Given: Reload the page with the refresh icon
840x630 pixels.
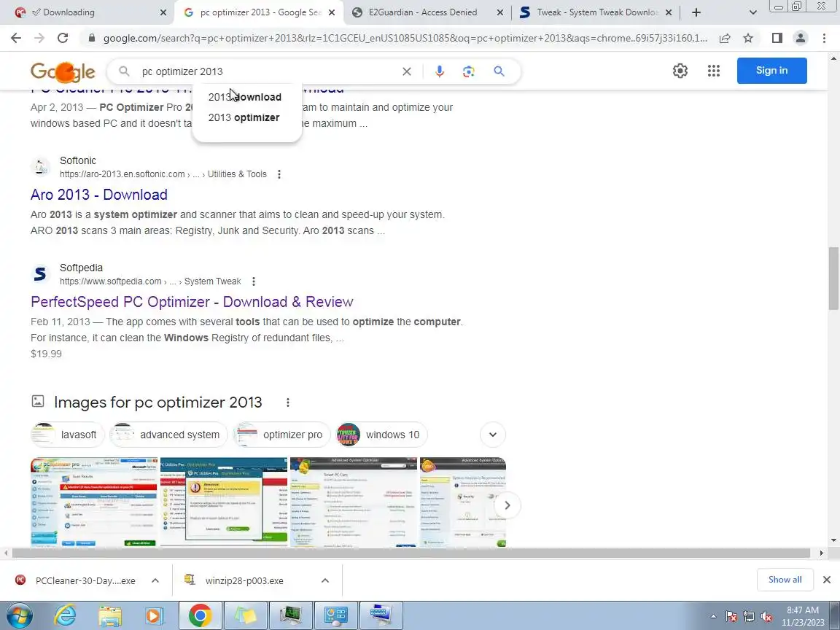Looking at the screenshot, I should tap(63, 38).
